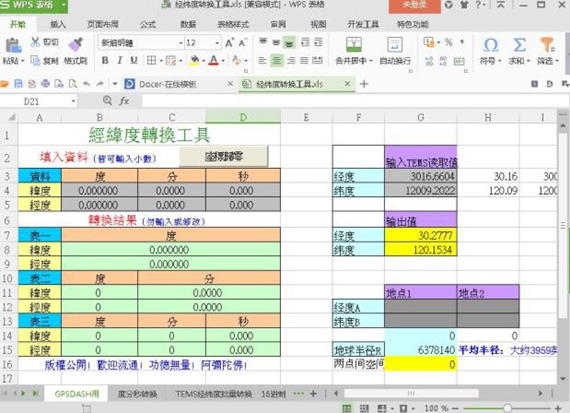Decrease font size with small A
570x413 pixels.
coord(243,43)
